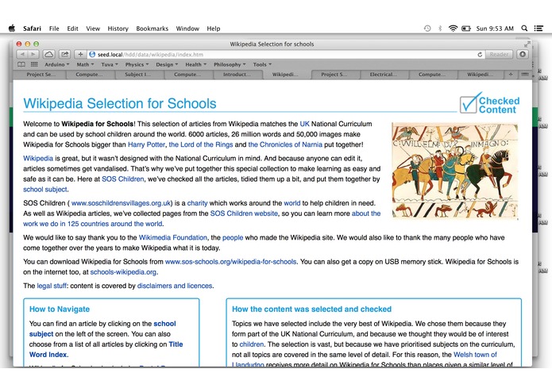Open the Bookmarks menu
Image resolution: width=552 pixels, height=392 pixels.
pyautogui.click(x=152, y=29)
